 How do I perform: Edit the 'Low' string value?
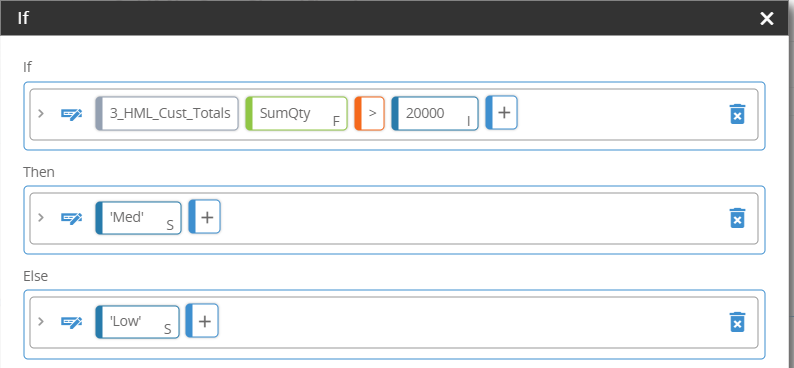(137, 321)
